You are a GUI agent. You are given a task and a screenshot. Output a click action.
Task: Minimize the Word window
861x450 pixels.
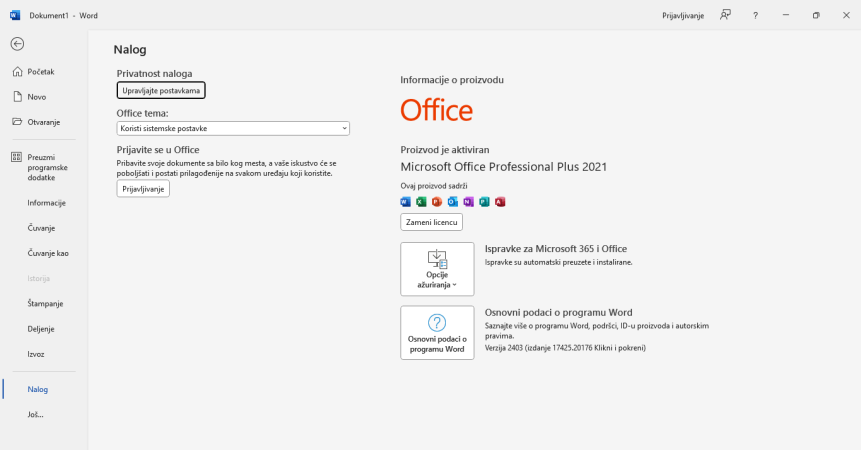click(x=786, y=15)
